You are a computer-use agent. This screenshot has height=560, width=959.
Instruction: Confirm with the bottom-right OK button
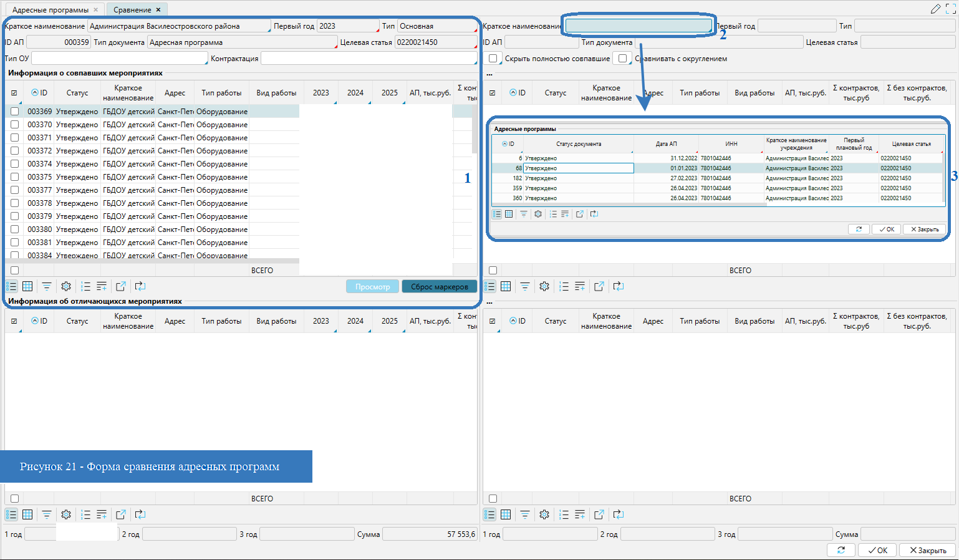(878, 550)
